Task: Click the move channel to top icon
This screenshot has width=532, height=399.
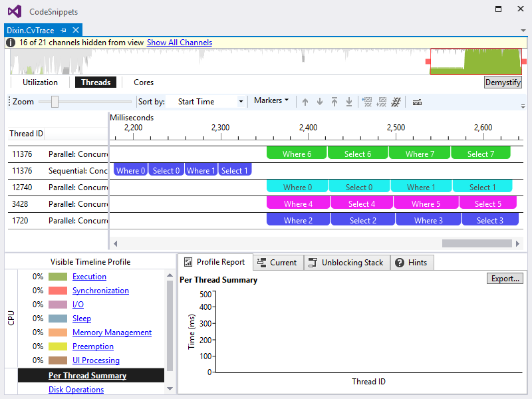Action: point(334,102)
